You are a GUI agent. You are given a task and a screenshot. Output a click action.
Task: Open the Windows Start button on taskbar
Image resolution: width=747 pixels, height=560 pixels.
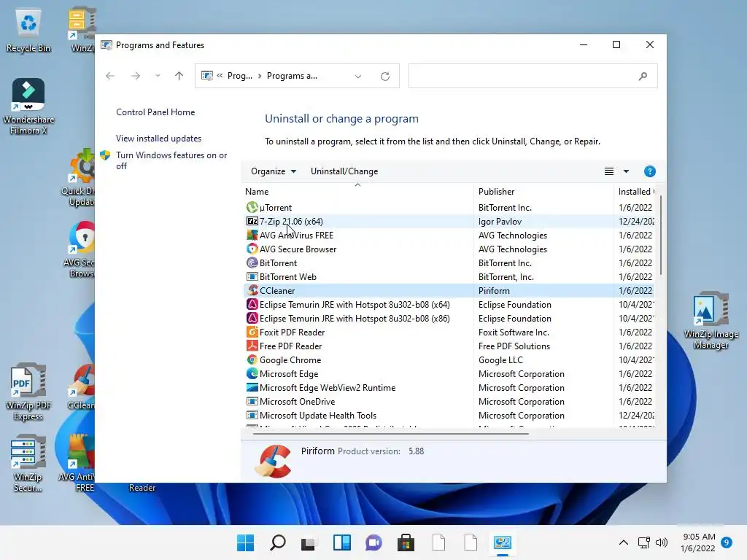pyautogui.click(x=245, y=542)
